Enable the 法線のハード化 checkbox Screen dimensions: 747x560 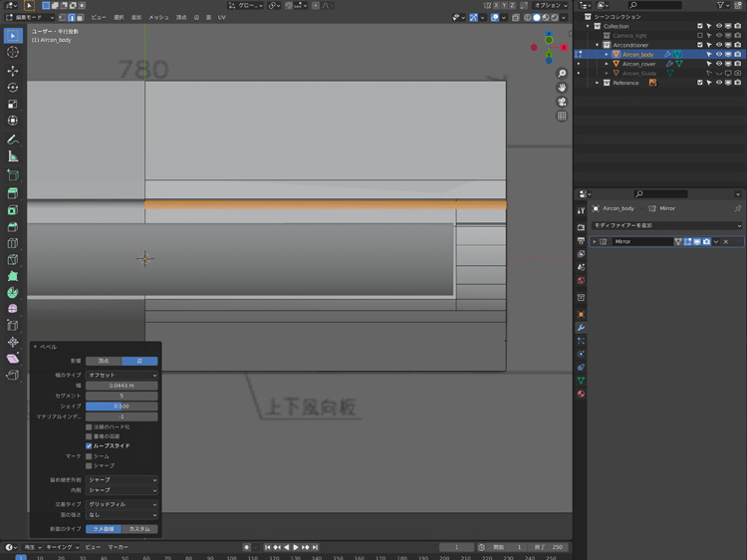pyautogui.click(x=89, y=426)
